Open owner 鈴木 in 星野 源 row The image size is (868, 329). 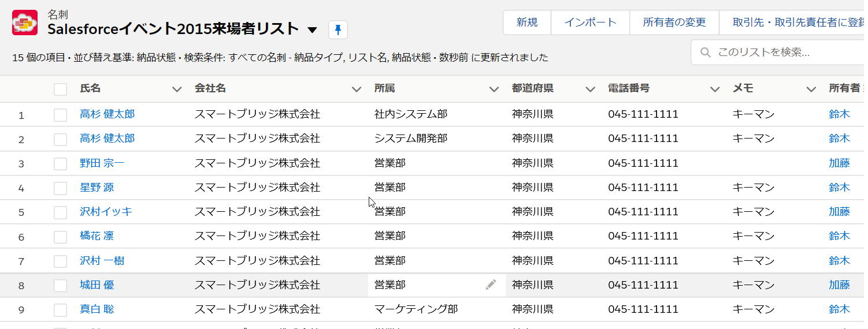click(839, 188)
